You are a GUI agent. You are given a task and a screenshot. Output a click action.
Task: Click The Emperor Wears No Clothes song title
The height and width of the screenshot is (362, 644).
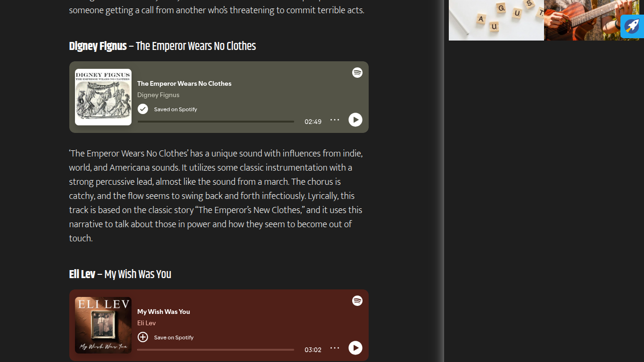(x=184, y=83)
